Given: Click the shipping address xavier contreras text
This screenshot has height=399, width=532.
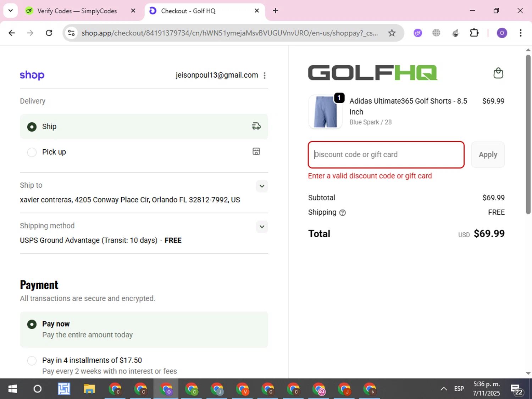Looking at the screenshot, I should coord(130,200).
